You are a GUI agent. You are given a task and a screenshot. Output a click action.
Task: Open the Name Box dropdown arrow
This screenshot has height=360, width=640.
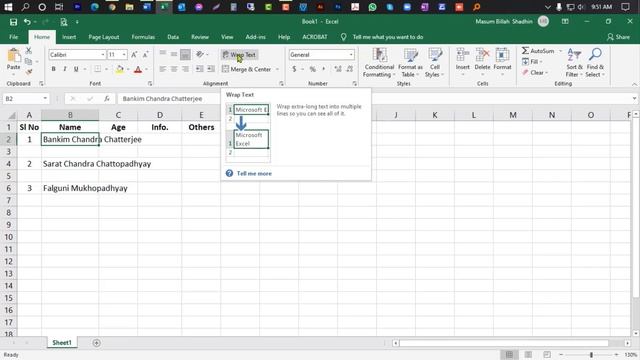pyautogui.click(x=45, y=98)
